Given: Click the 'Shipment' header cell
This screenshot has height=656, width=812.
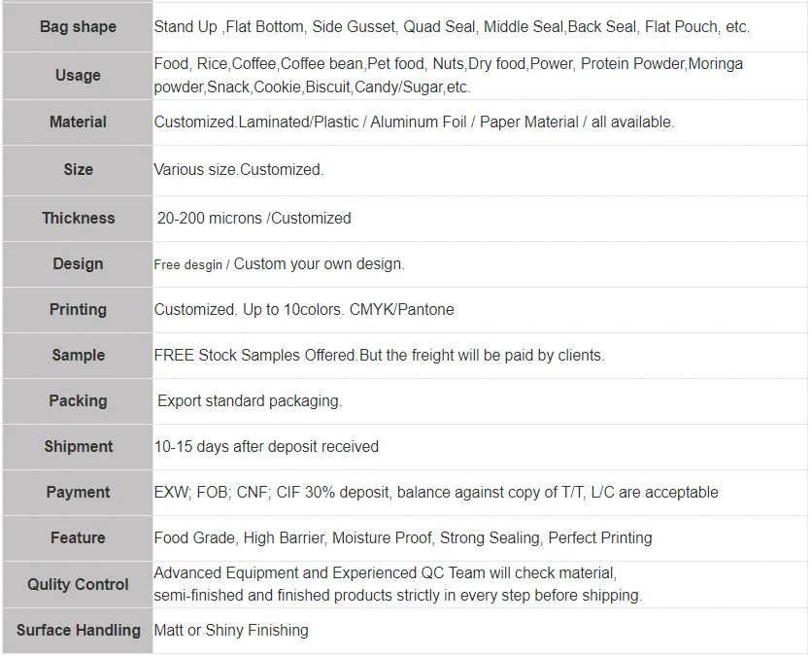Looking at the screenshot, I should [x=78, y=446].
